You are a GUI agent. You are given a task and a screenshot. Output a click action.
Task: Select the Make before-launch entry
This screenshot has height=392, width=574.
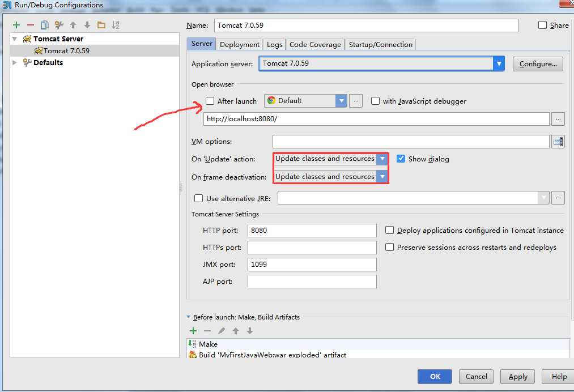click(x=378, y=344)
